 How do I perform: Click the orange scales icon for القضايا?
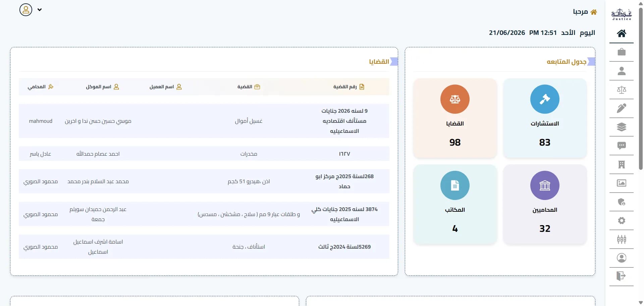click(455, 99)
